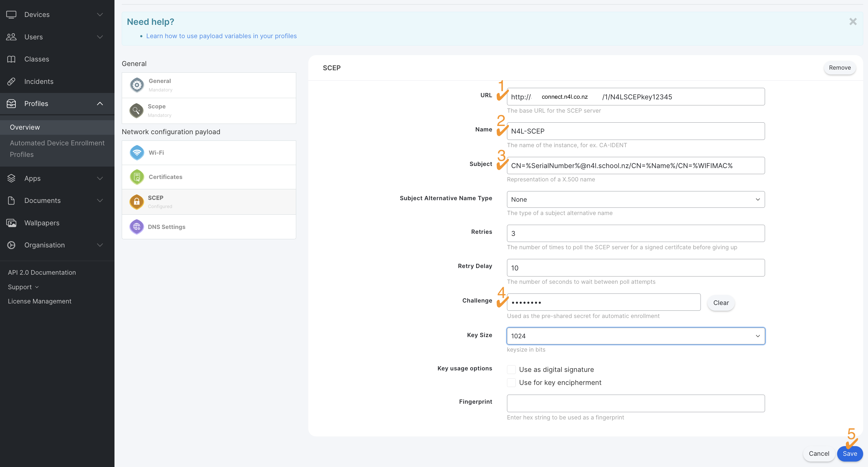This screenshot has height=467, width=868.
Task: Switch to Automated Device Enrollment Profiles
Action: tap(57, 149)
